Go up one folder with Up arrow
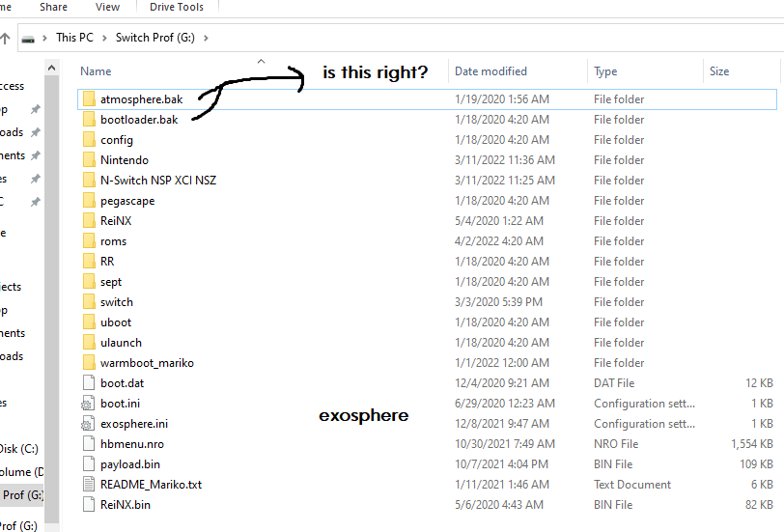 [6, 38]
